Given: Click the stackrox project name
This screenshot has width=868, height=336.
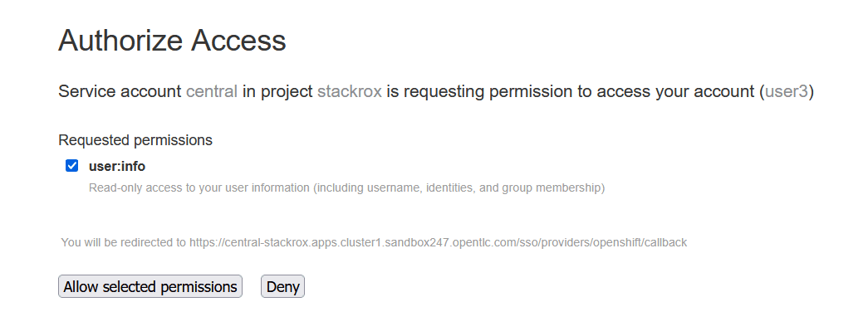Looking at the screenshot, I should 350,91.
